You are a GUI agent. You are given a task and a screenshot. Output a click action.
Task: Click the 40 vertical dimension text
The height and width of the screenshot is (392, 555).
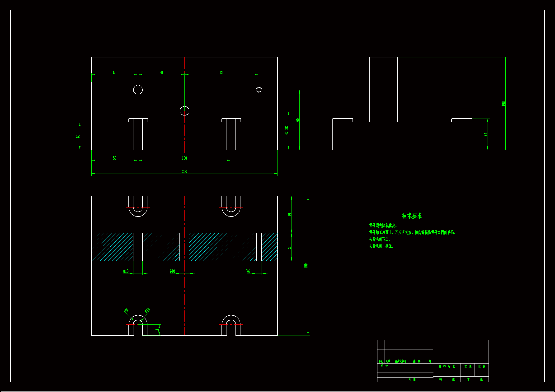[x=289, y=214]
